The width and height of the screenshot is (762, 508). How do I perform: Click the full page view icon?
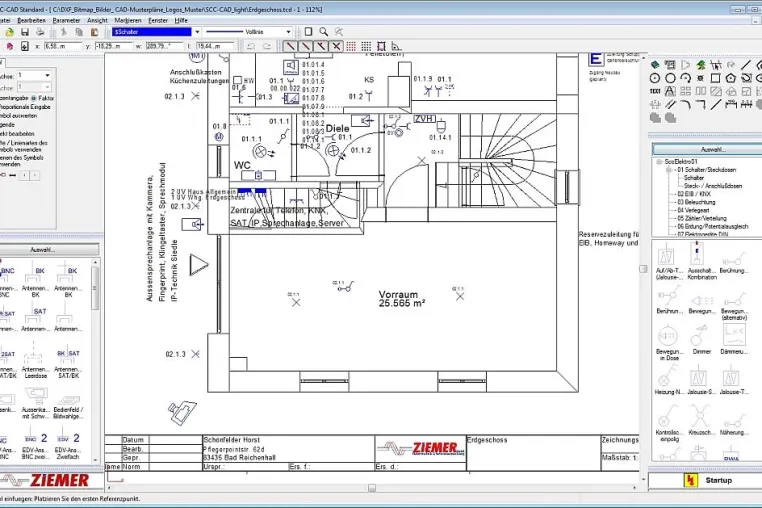[308, 32]
